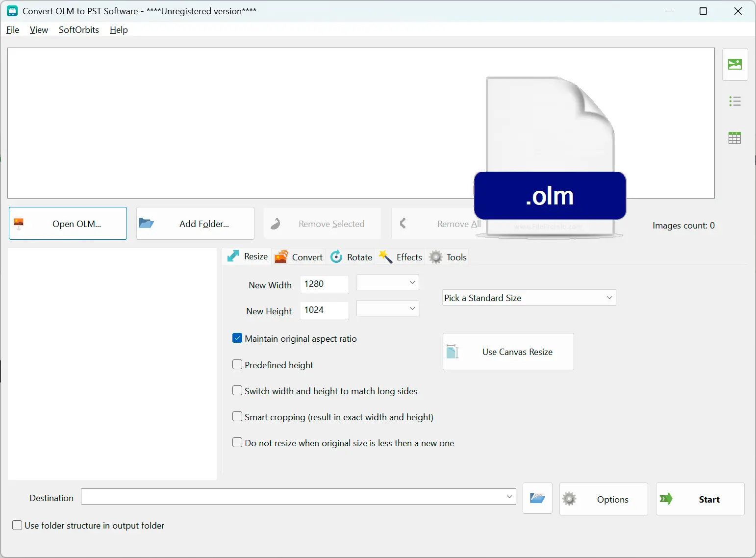Open the New Height unit dropdown
The height and width of the screenshot is (558, 756).
point(387,308)
